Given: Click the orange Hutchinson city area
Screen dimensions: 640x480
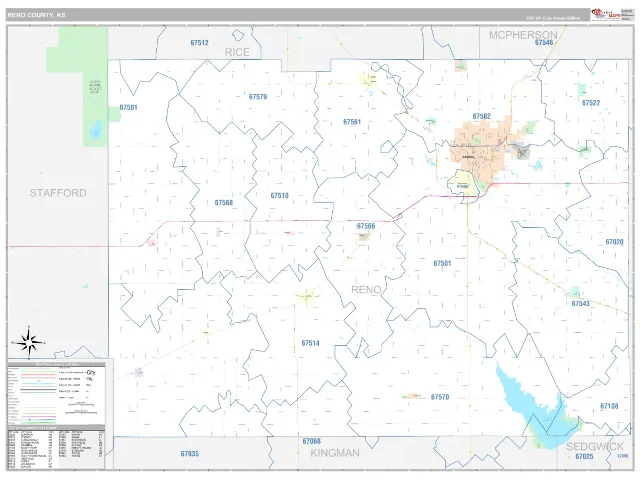Looking at the screenshot, I should 482,151.
